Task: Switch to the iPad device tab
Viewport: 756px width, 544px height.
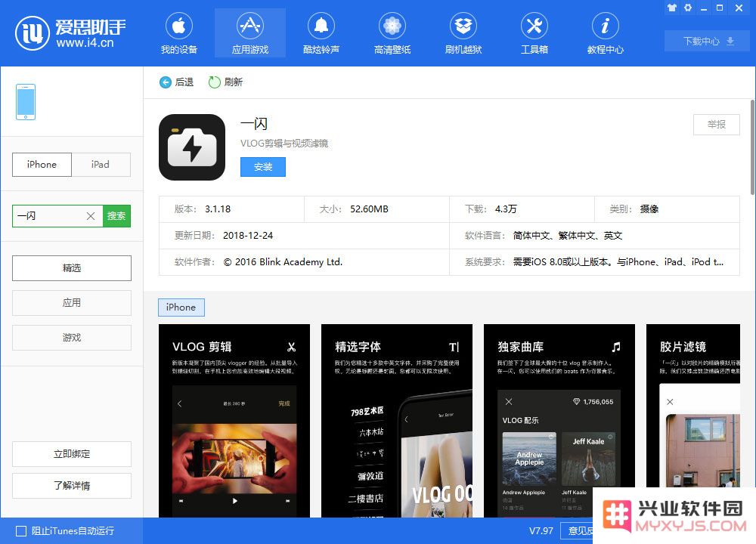Action: click(x=101, y=165)
